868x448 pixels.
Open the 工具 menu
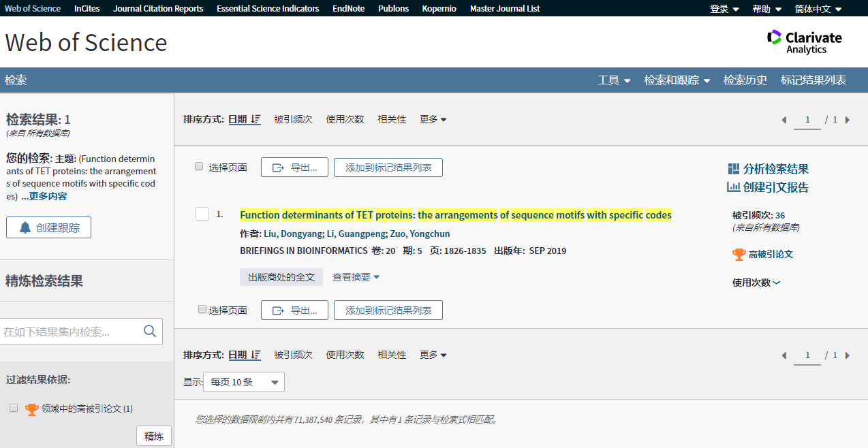coord(613,80)
